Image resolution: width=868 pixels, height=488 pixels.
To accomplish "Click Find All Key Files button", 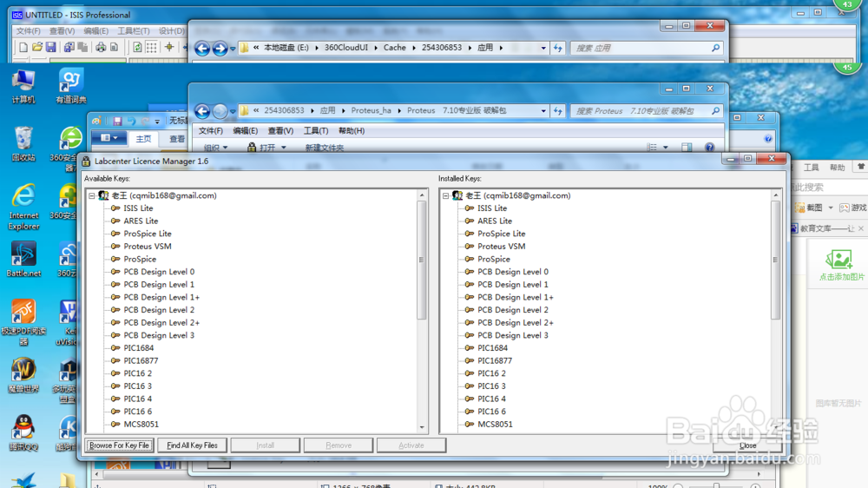I will coord(192,445).
